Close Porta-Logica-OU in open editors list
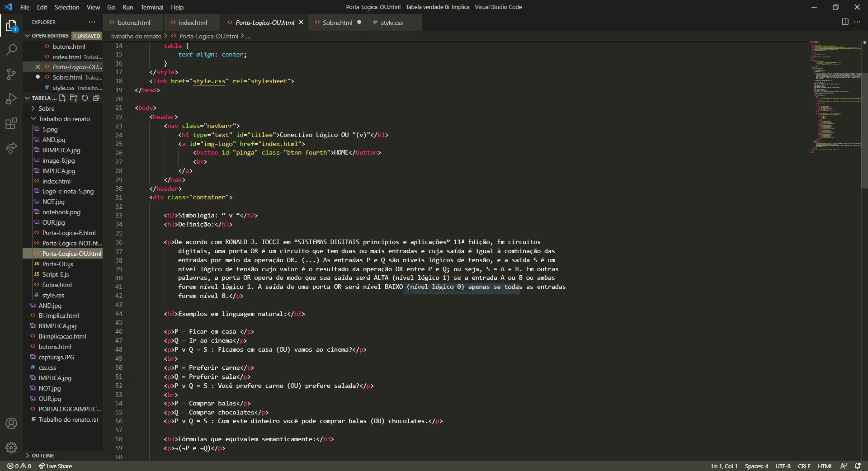 click(38, 67)
